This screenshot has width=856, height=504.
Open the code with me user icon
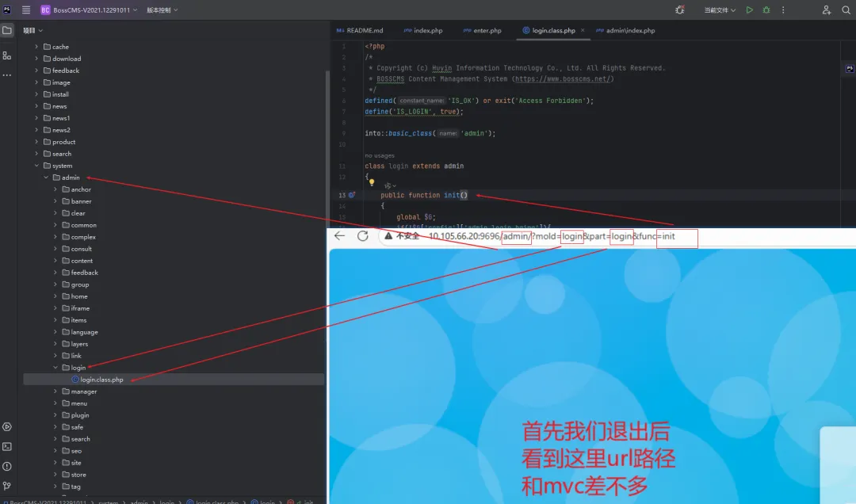[827, 10]
